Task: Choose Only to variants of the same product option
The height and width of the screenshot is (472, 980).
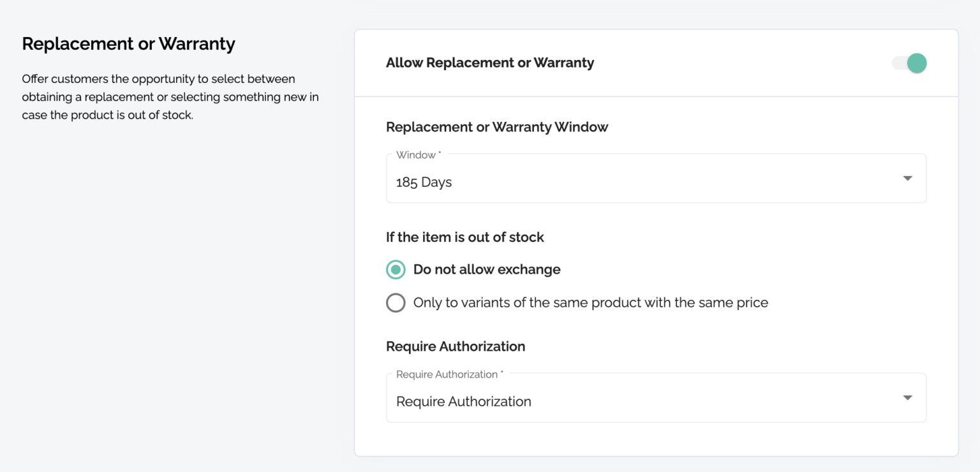Action: pyautogui.click(x=396, y=302)
